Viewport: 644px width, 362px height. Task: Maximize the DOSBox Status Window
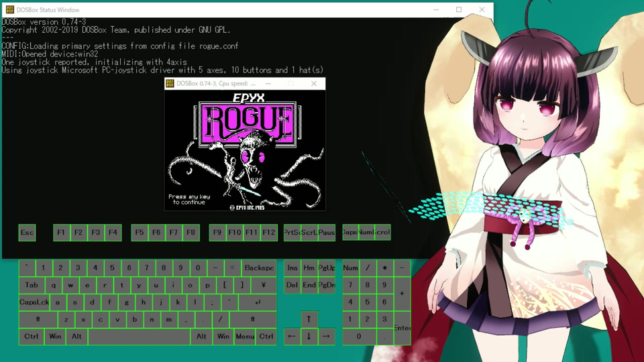click(459, 9)
